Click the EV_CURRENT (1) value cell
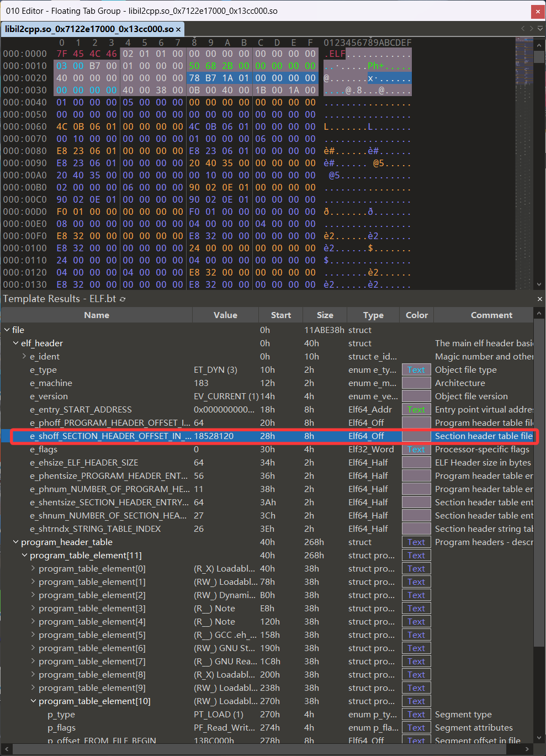 coord(225,396)
